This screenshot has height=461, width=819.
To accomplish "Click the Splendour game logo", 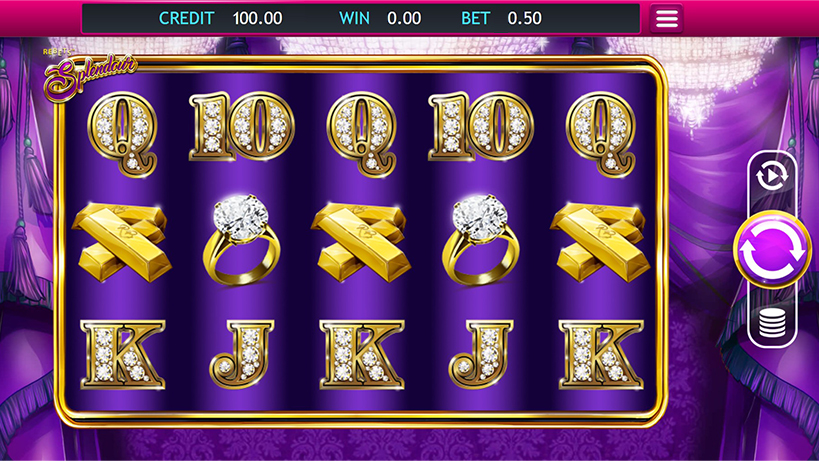I will point(90,75).
